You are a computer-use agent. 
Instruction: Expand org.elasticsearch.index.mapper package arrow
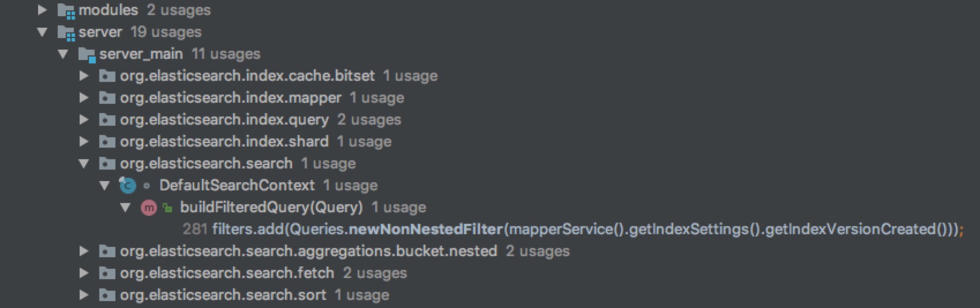coord(84,98)
